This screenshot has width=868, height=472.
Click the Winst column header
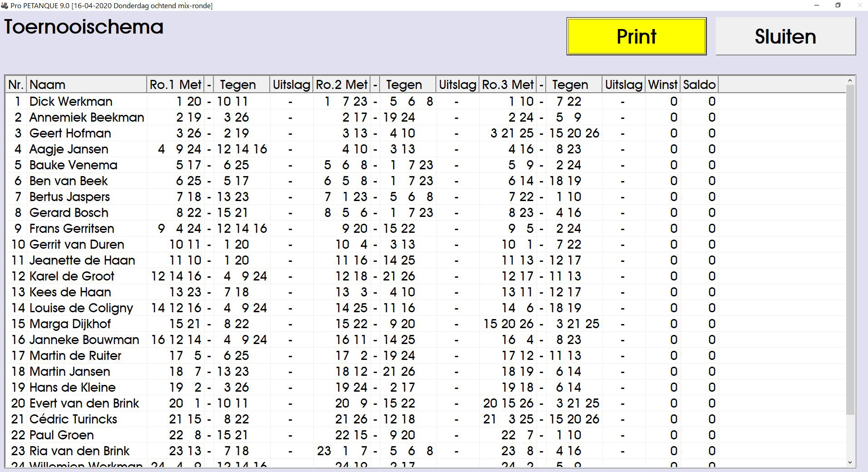[x=662, y=84]
